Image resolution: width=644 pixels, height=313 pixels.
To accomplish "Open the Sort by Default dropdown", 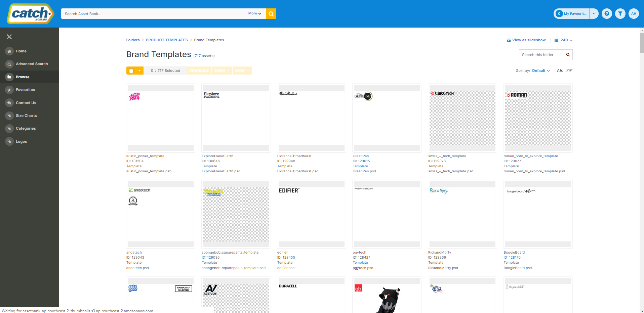I will (541, 71).
